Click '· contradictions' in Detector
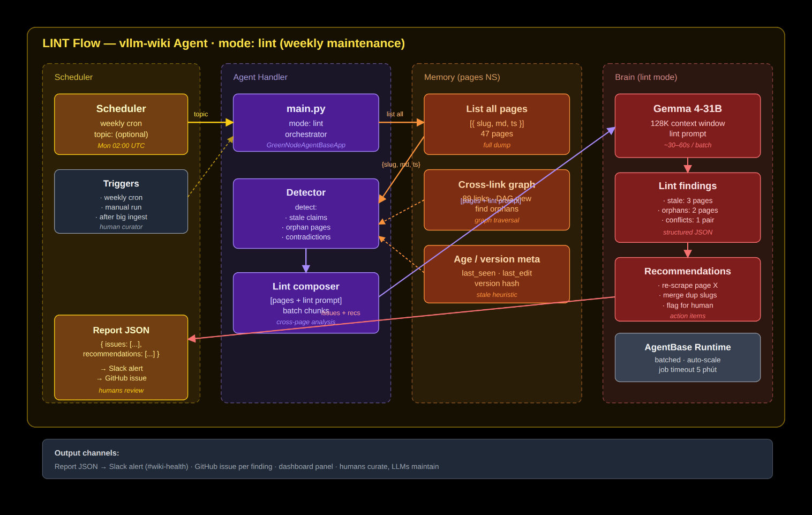The width and height of the screenshot is (812, 515). [306, 237]
